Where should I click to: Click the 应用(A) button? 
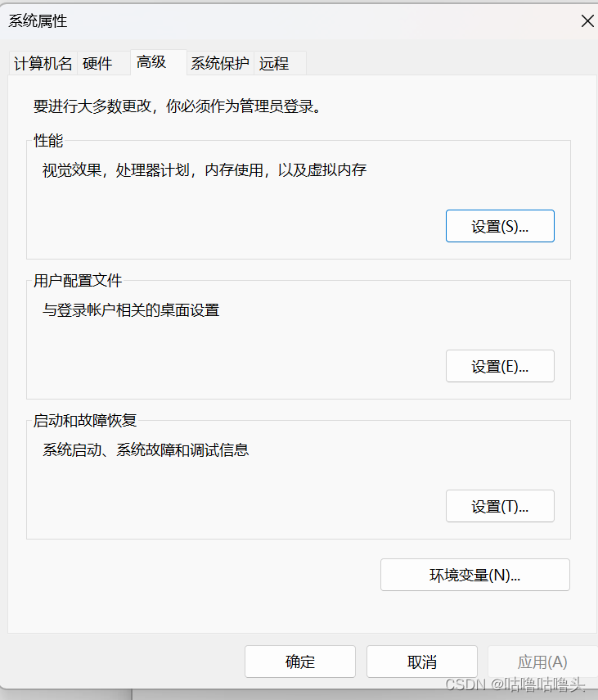tap(542, 662)
